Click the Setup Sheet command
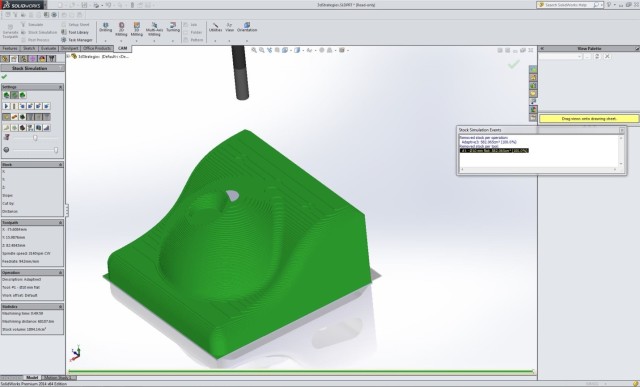This screenshot has width=640, height=387. 75,24
